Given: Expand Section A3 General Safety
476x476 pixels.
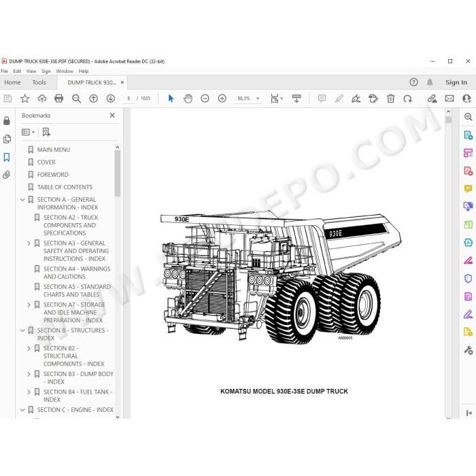Looking at the screenshot, I should point(29,243).
